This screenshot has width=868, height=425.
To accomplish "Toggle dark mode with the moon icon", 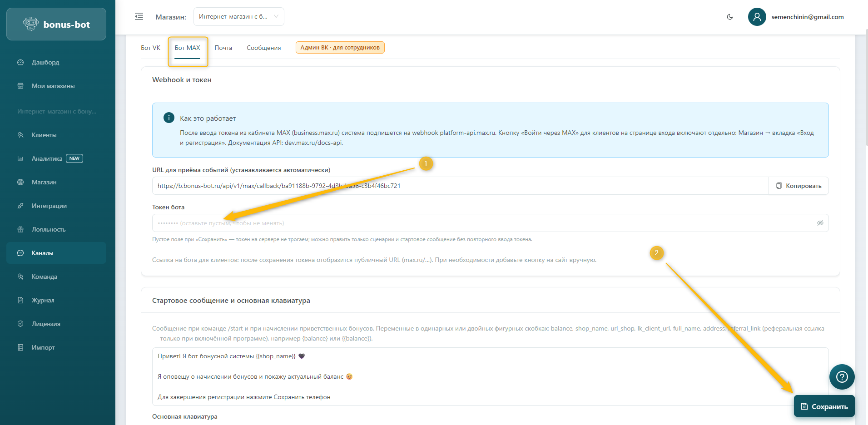I will click(730, 17).
